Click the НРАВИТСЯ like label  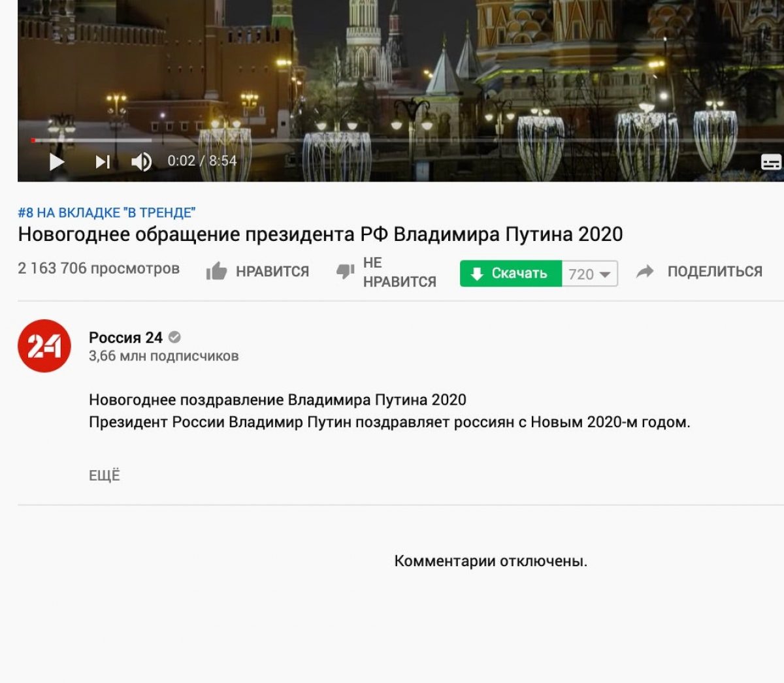coord(272,272)
